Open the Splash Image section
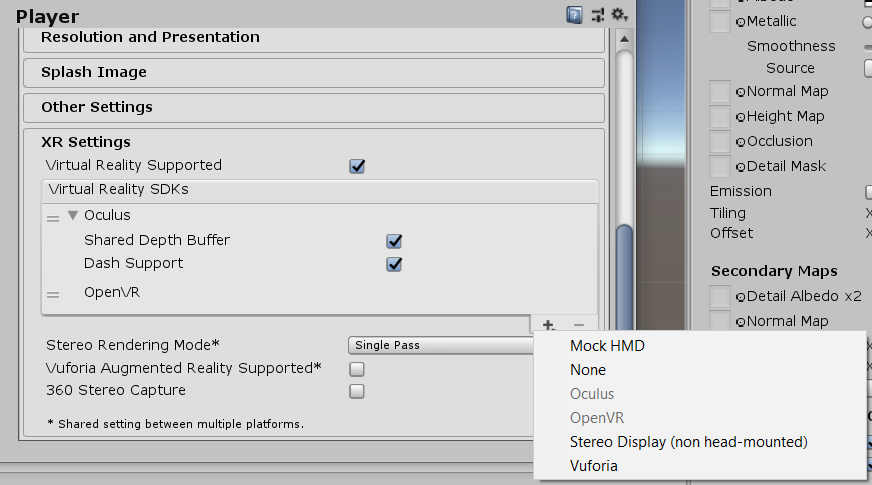The width and height of the screenshot is (872, 485). click(94, 72)
